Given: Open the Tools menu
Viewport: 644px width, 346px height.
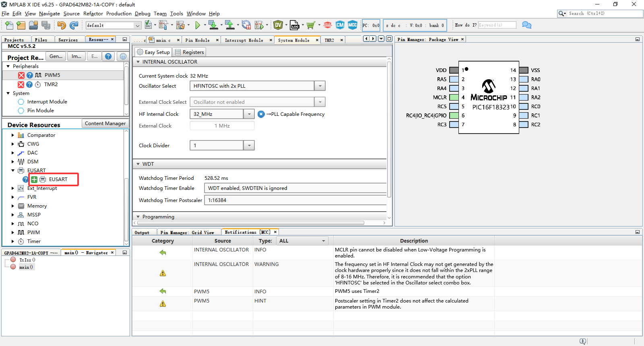Looking at the screenshot, I should tap(176, 14).
